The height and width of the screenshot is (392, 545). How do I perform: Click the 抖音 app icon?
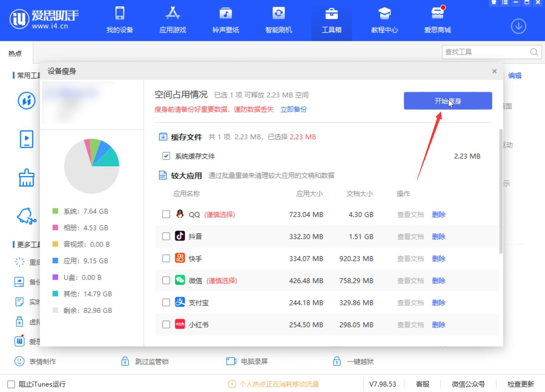pyautogui.click(x=180, y=236)
